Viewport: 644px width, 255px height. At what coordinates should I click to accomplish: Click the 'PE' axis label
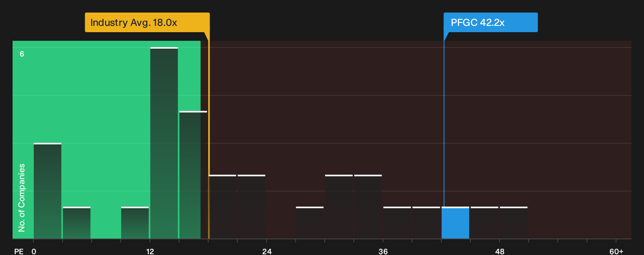pyautogui.click(x=19, y=251)
